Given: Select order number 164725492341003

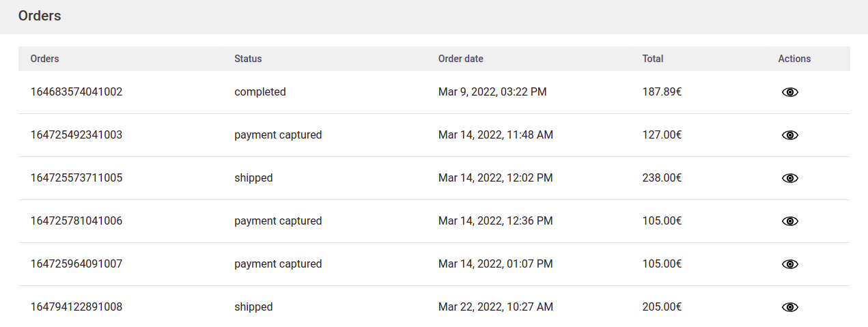Looking at the screenshot, I should click(76, 134).
